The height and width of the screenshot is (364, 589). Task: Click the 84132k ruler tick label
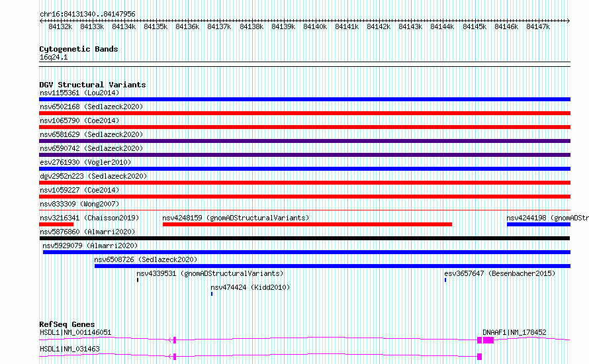coord(60,26)
